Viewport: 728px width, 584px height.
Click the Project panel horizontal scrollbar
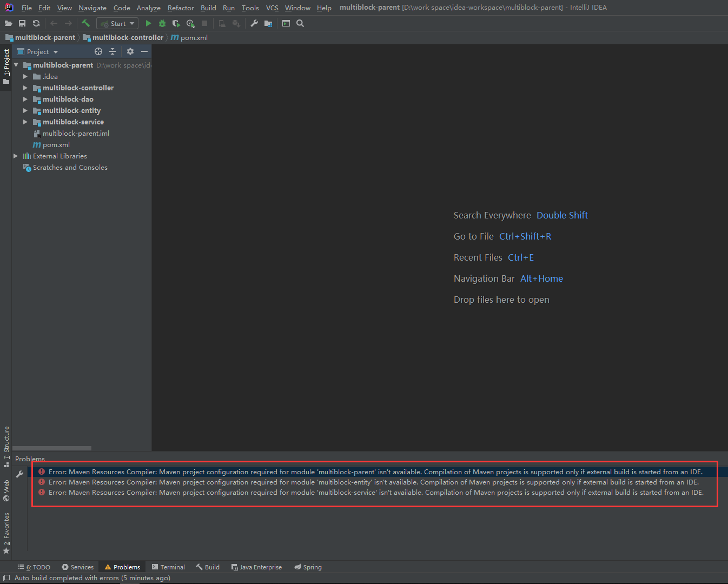click(x=51, y=448)
